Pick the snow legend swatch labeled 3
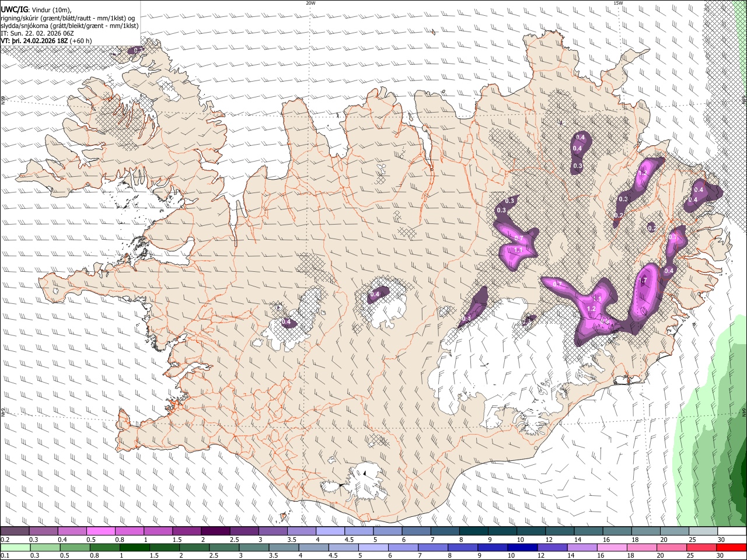This screenshot has height=560, width=747. point(272,531)
